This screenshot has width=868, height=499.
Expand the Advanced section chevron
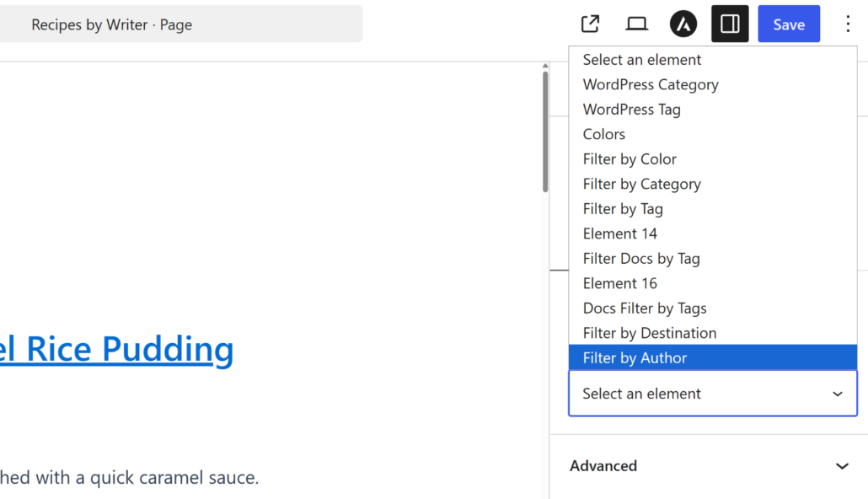coord(842,466)
